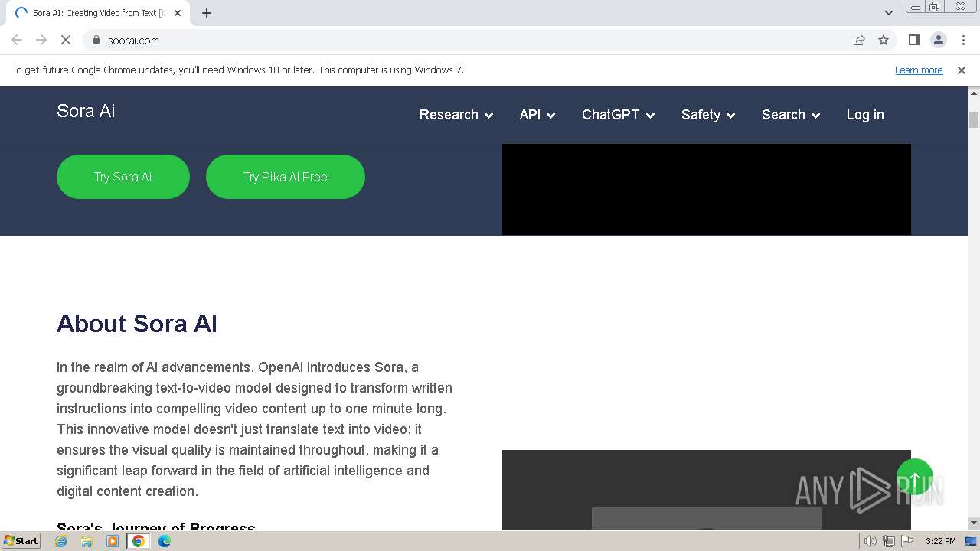Viewport: 980px width, 551px height.
Task: Click the Windows 7 update notice text
Action: pyautogui.click(x=238, y=70)
